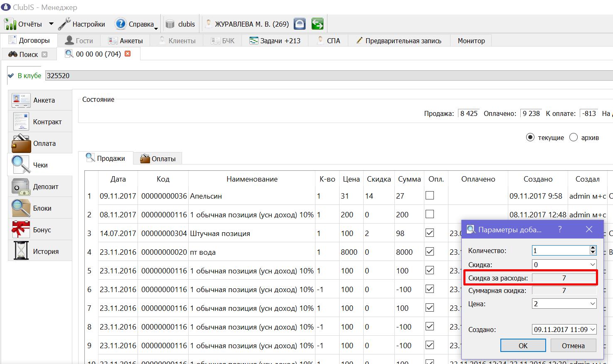
Task: Click the К оплате -813 value
Action: coord(589,113)
